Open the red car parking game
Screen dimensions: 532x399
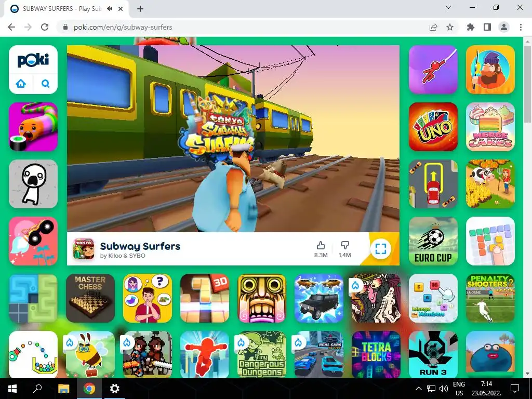(x=433, y=184)
